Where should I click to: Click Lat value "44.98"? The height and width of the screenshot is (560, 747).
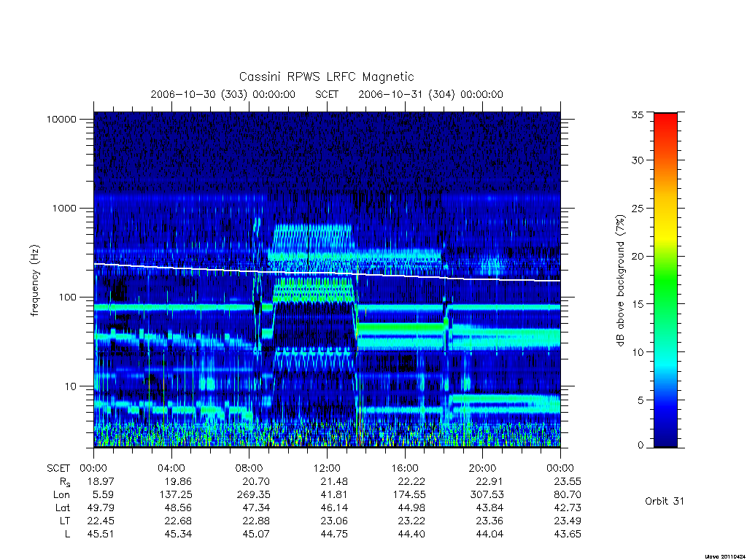pos(411,508)
